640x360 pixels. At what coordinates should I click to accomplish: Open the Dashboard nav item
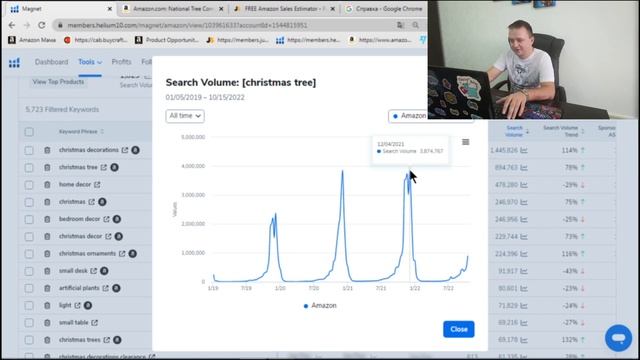click(x=51, y=62)
